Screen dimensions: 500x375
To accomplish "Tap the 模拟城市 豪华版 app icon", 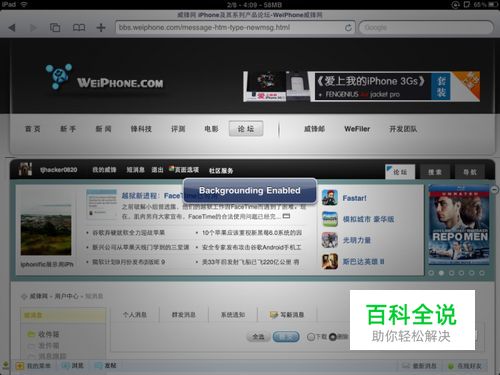I will point(330,219).
